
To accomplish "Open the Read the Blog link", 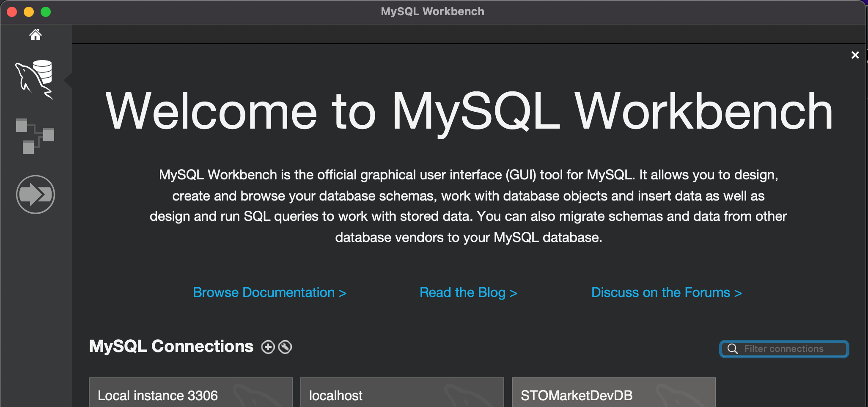I will [x=469, y=292].
